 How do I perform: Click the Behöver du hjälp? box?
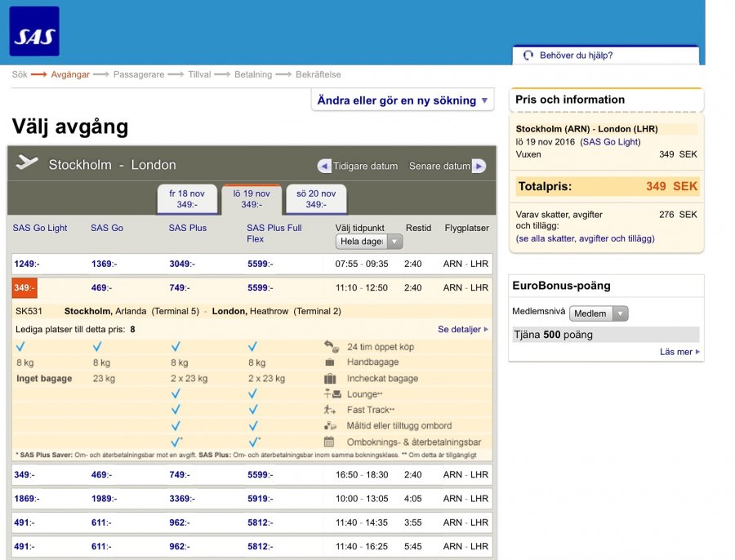pyautogui.click(x=605, y=56)
